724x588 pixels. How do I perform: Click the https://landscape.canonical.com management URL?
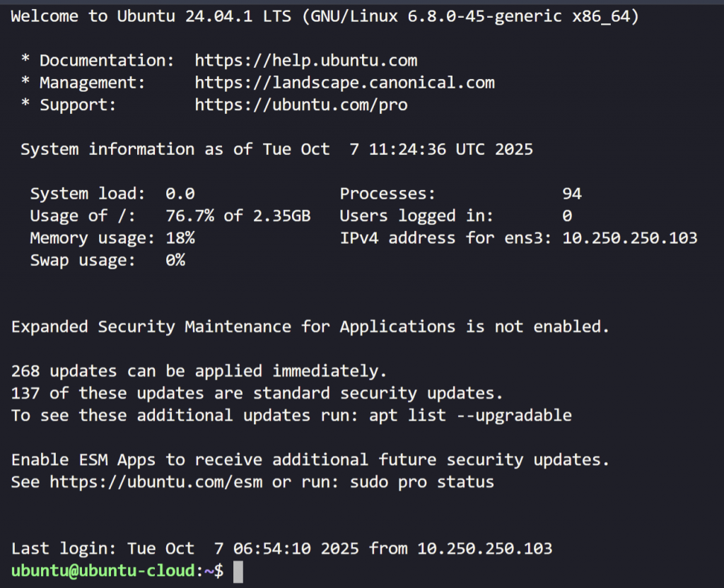coord(344,83)
